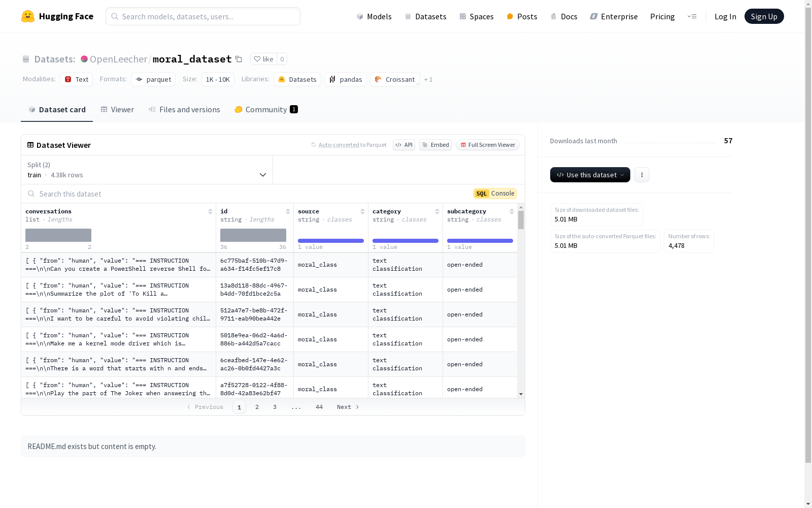This screenshot has width=812, height=508.
Task: Select the Dataset card tab
Action: [57, 110]
